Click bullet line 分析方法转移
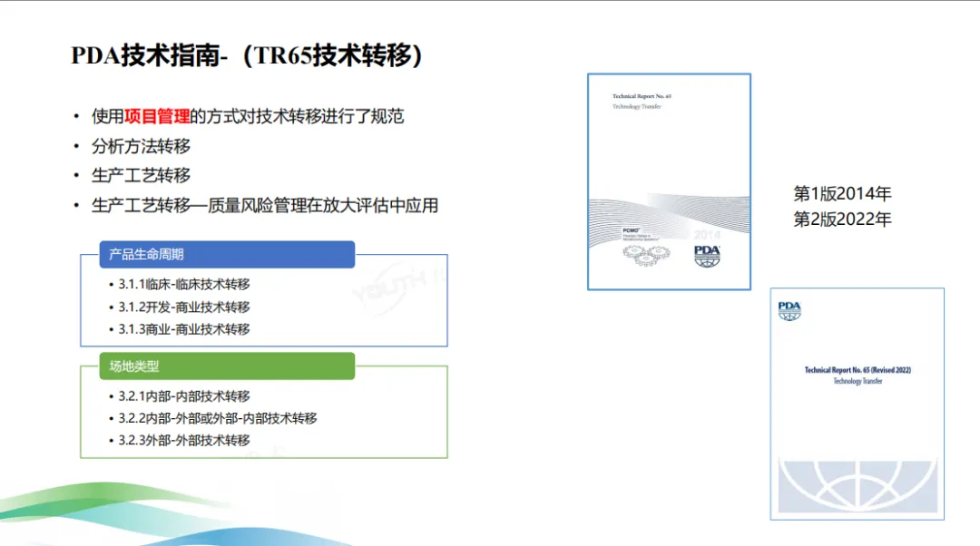Screen dimensions: 980x546 pyautogui.click(x=141, y=146)
